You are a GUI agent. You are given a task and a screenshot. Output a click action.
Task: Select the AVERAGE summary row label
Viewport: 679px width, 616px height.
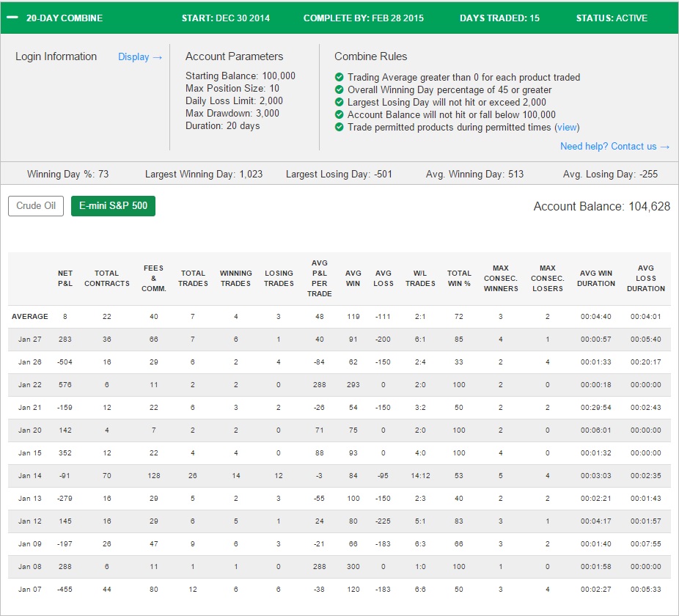[30, 317]
